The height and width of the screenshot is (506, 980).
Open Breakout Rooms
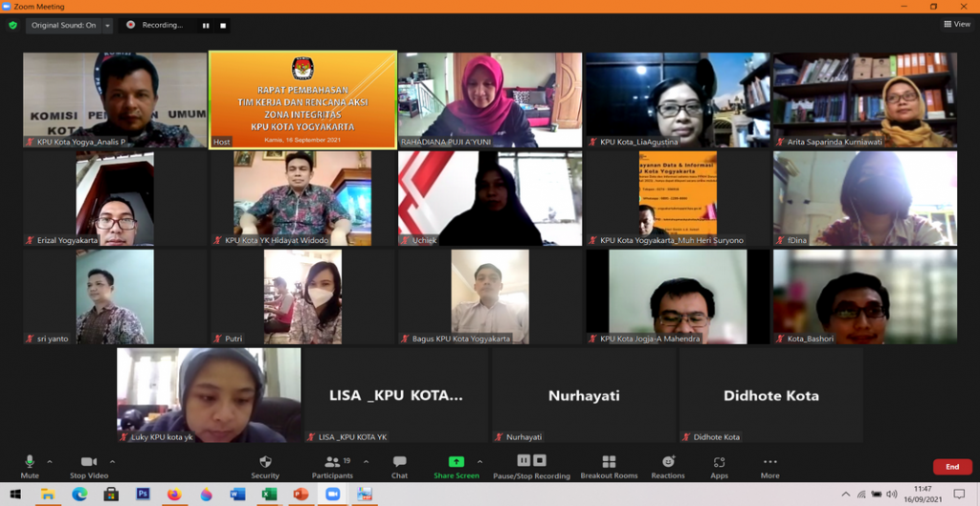[x=609, y=463]
